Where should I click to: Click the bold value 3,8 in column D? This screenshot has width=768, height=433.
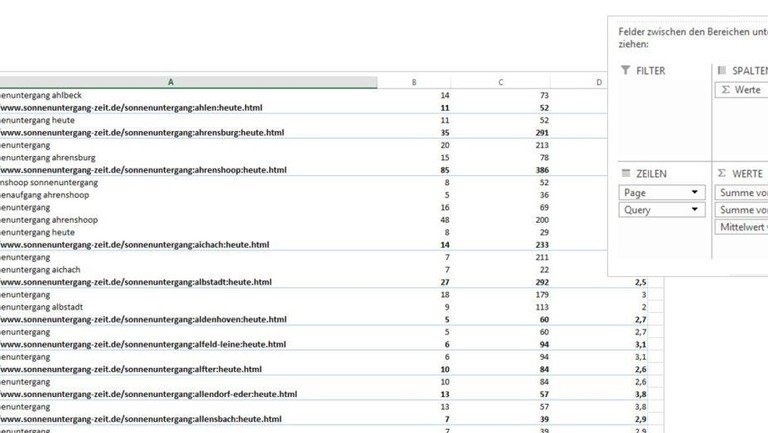point(641,394)
